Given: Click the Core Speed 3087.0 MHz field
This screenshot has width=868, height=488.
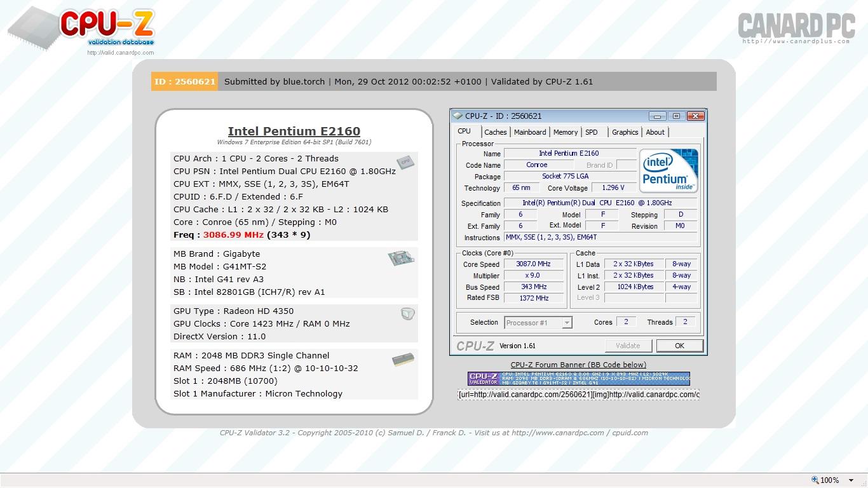Looking at the screenshot, I should click(x=533, y=264).
